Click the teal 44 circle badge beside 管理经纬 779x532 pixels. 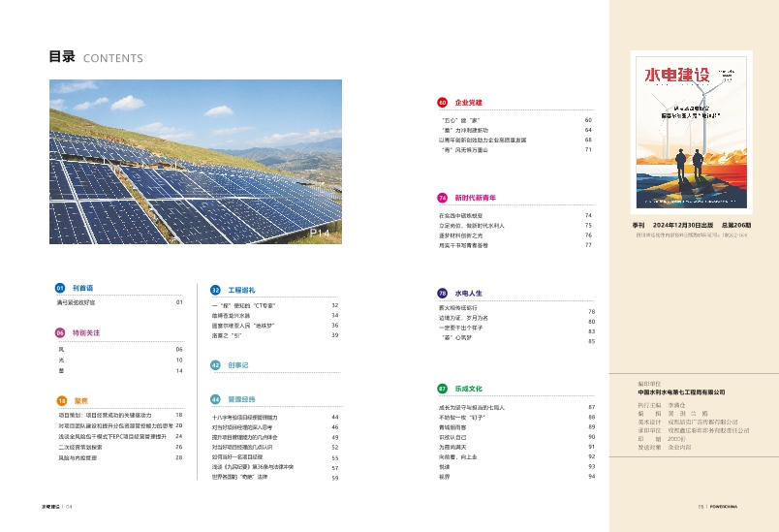(x=215, y=399)
